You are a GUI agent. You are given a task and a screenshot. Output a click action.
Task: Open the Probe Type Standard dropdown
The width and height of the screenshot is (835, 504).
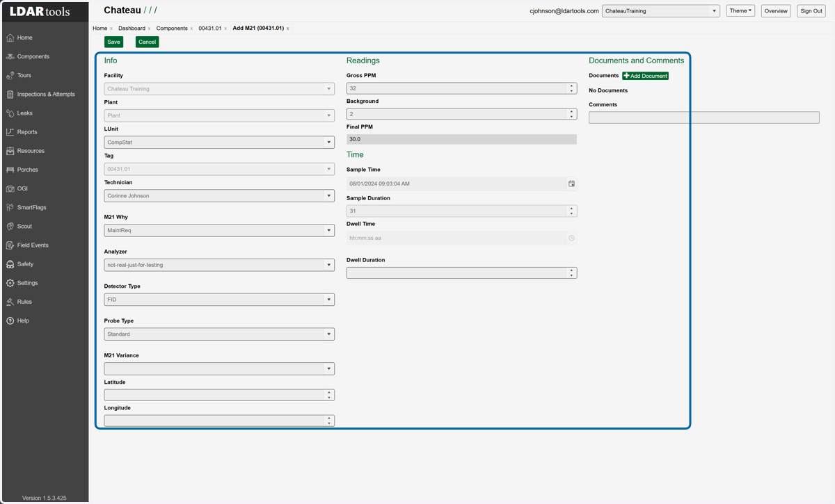[219, 334]
